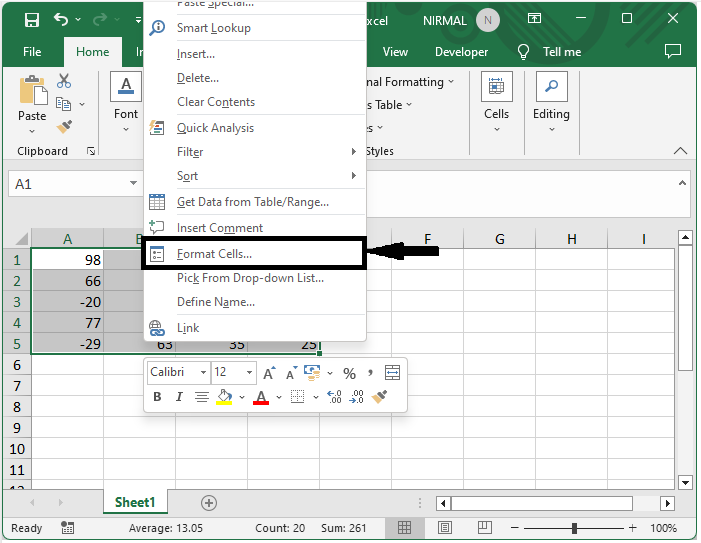
Task: Choose Insert... from context menu
Action: tap(254, 54)
